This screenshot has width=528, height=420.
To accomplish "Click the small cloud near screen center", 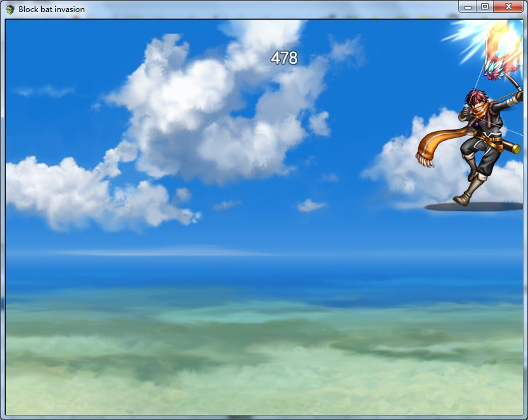I will [x=311, y=205].
